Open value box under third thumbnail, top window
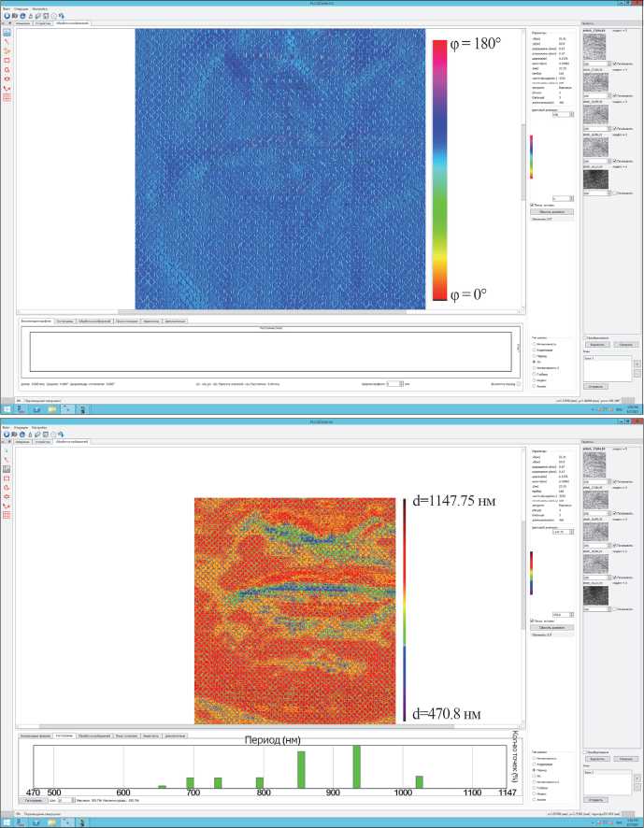Image resolution: width=644 pixels, height=828 pixels. point(597,128)
